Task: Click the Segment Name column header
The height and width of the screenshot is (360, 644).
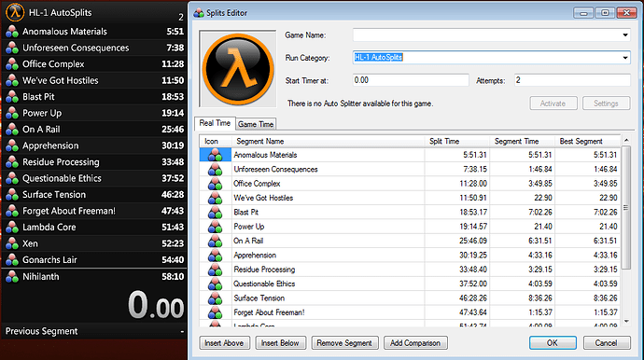Action: 328,141
